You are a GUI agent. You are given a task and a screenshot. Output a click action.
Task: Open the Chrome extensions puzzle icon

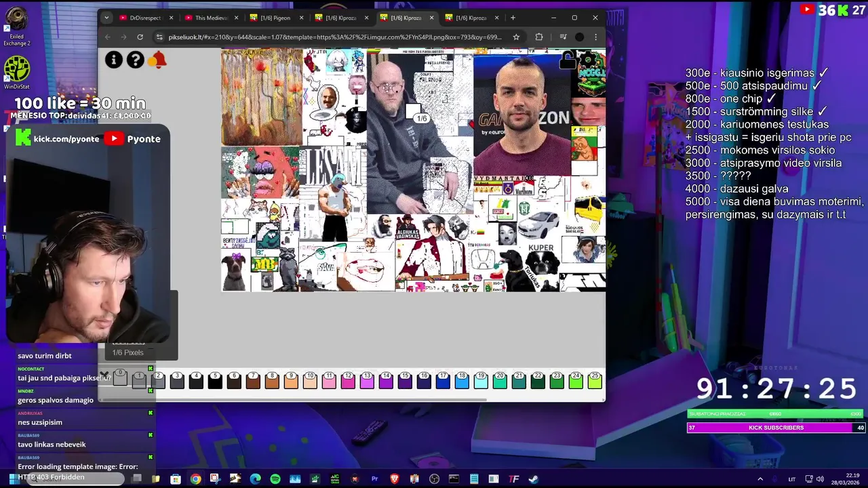539,37
